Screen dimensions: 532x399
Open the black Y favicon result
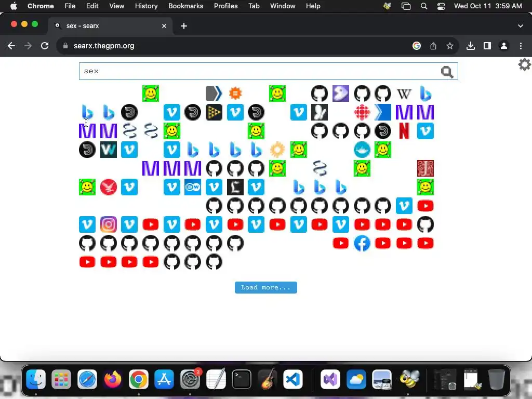[320, 112]
